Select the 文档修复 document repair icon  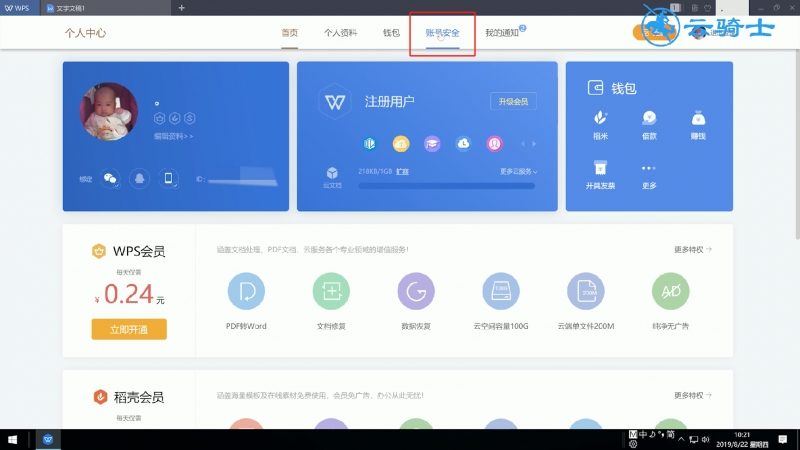coord(331,291)
